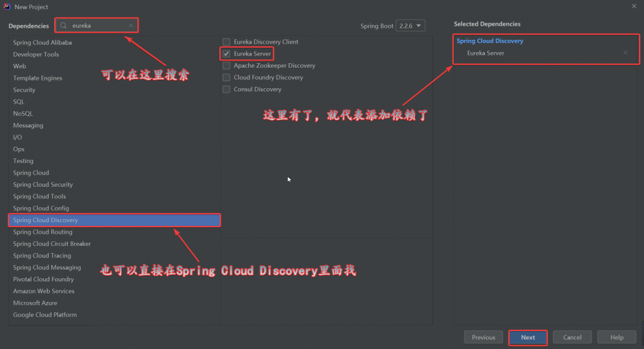Choose the Ops category
The width and height of the screenshot is (644, 349).
[x=114, y=149]
